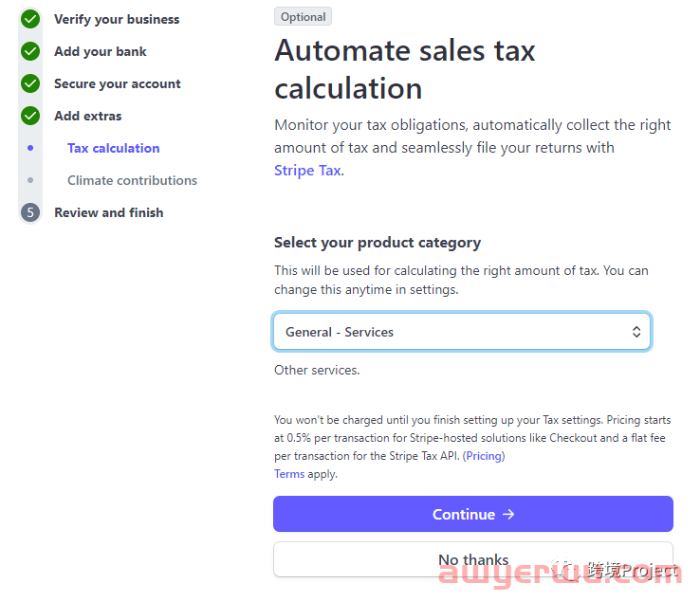Open the Stripe Tax link

[x=307, y=171]
